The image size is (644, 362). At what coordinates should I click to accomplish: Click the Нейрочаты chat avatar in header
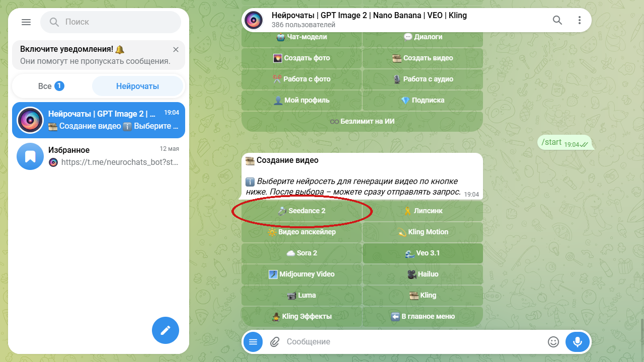click(255, 20)
